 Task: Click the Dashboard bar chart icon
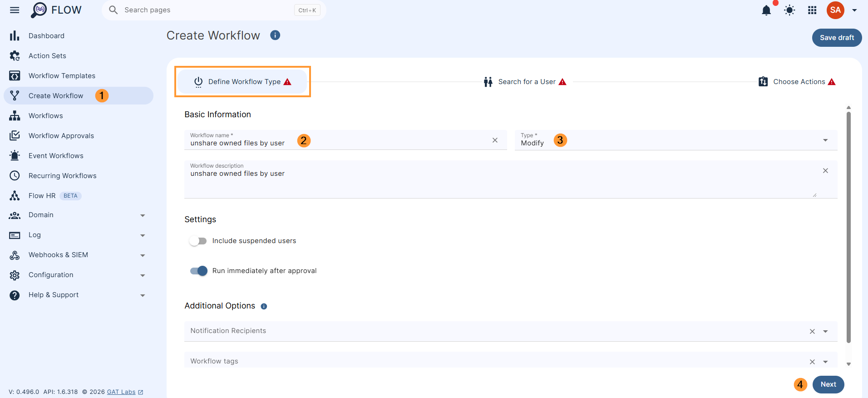pos(15,35)
